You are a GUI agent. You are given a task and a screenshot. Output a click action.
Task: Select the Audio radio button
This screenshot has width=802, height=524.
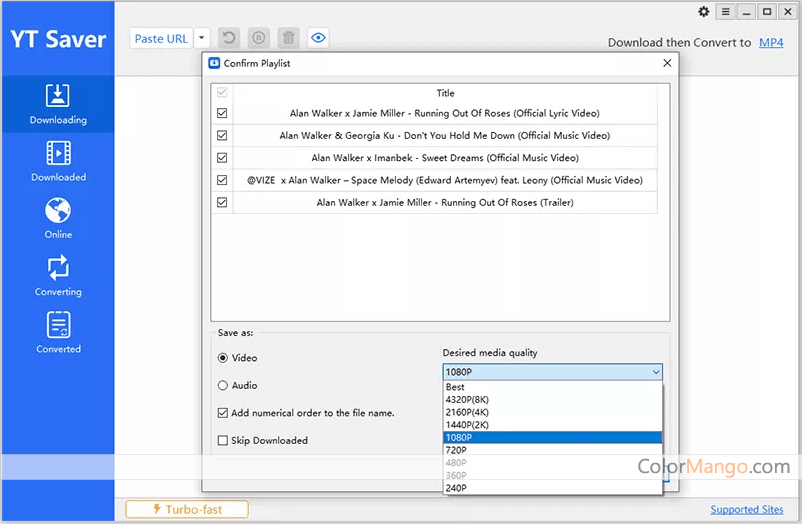[223, 385]
